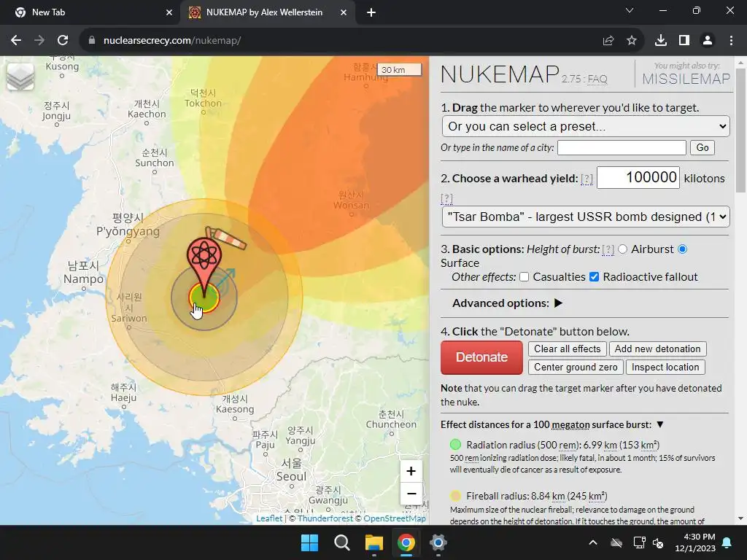Click the Chrome icon in the taskbar
The height and width of the screenshot is (560, 747).
click(406, 542)
